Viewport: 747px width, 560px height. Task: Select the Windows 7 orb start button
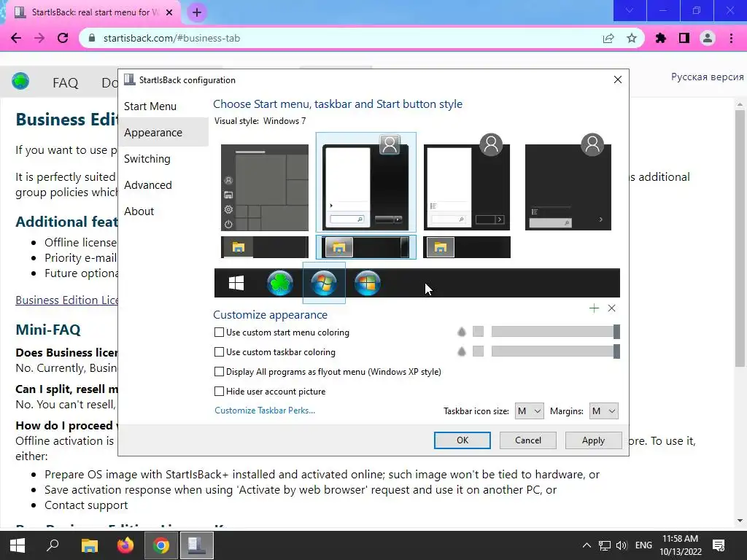(324, 283)
